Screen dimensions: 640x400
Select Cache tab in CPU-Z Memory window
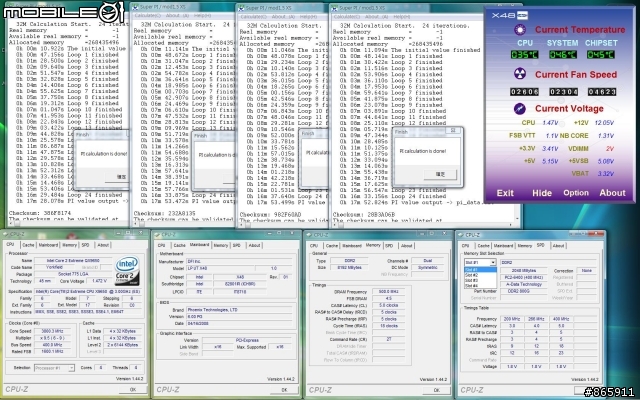point(332,246)
